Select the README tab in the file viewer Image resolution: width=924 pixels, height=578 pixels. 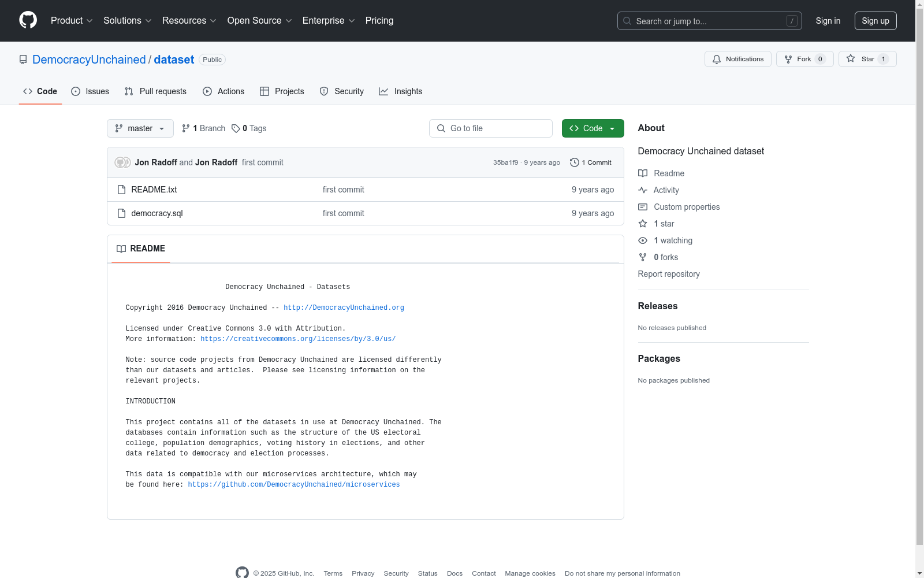pyautogui.click(x=141, y=249)
